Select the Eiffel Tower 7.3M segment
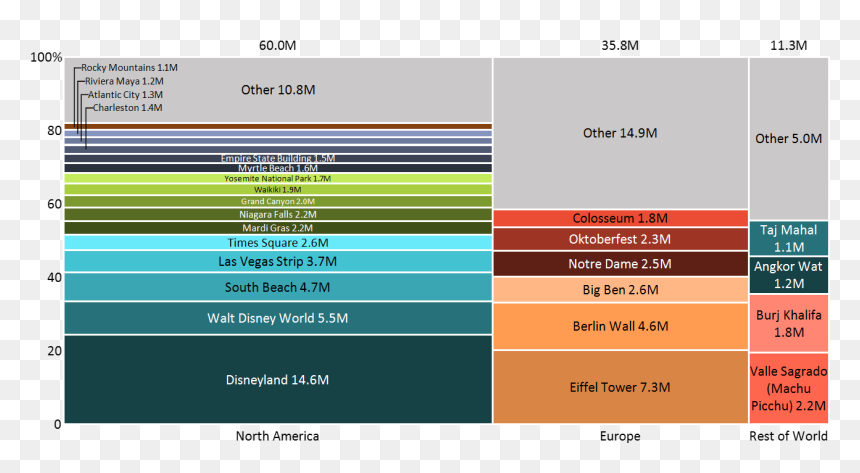The height and width of the screenshot is (473, 860). click(x=620, y=387)
